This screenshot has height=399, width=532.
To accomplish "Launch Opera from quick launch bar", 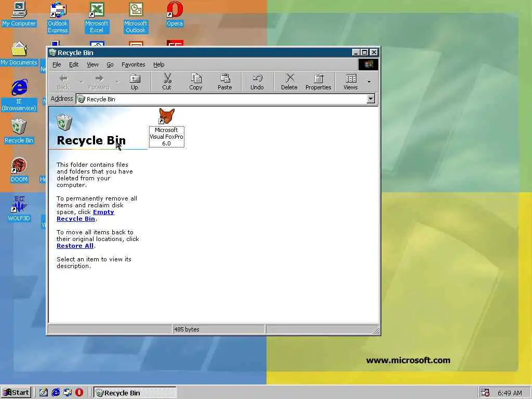I will tap(79, 393).
